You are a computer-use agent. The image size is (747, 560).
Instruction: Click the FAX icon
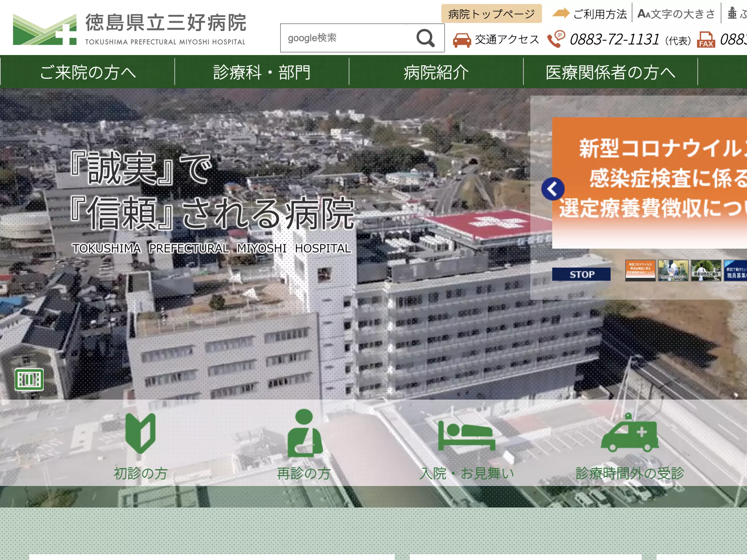click(x=706, y=39)
